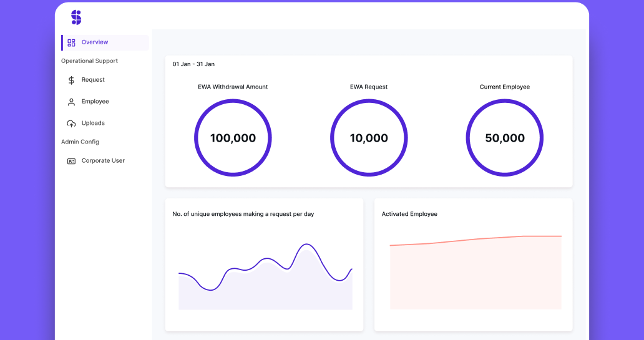Click the 10,000 EWA Request circle
This screenshot has height=340, width=644.
click(369, 138)
